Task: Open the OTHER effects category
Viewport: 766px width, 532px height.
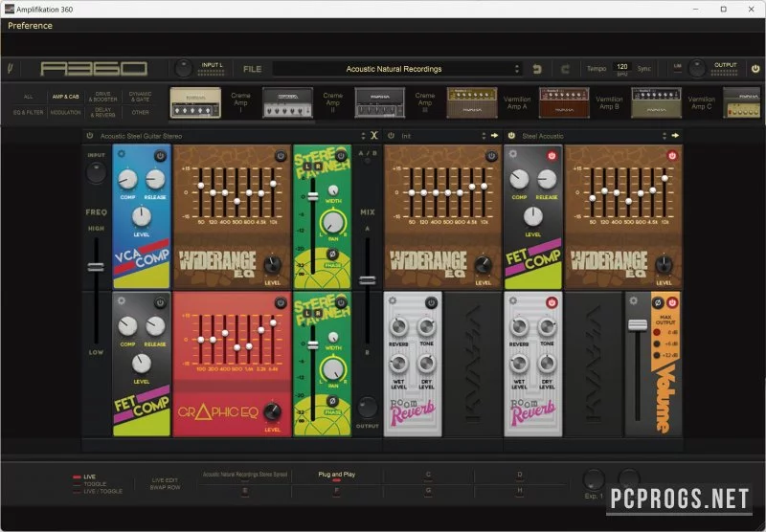Action: click(140, 112)
